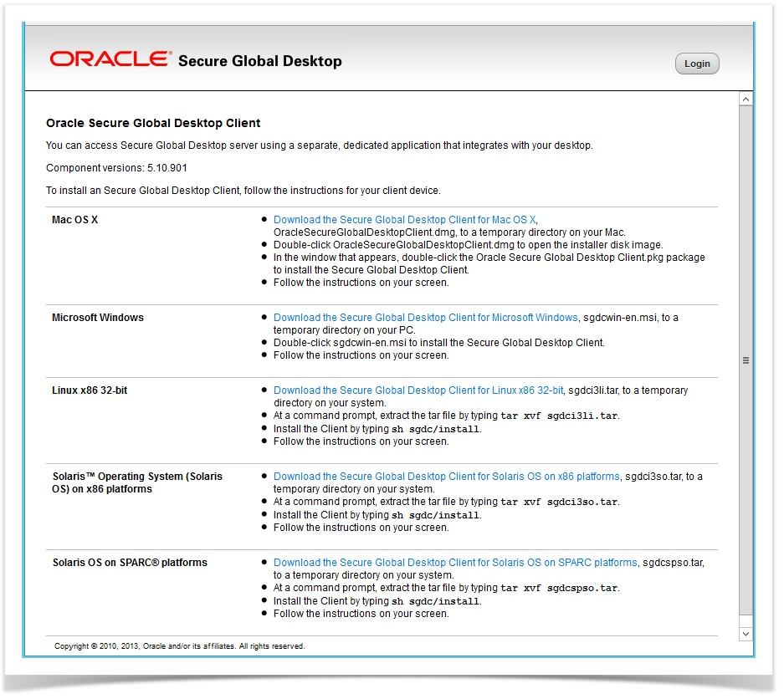Click the Solaris Operating System x86 row label
The width and height of the screenshot is (784, 699).
tap(137, 482)
